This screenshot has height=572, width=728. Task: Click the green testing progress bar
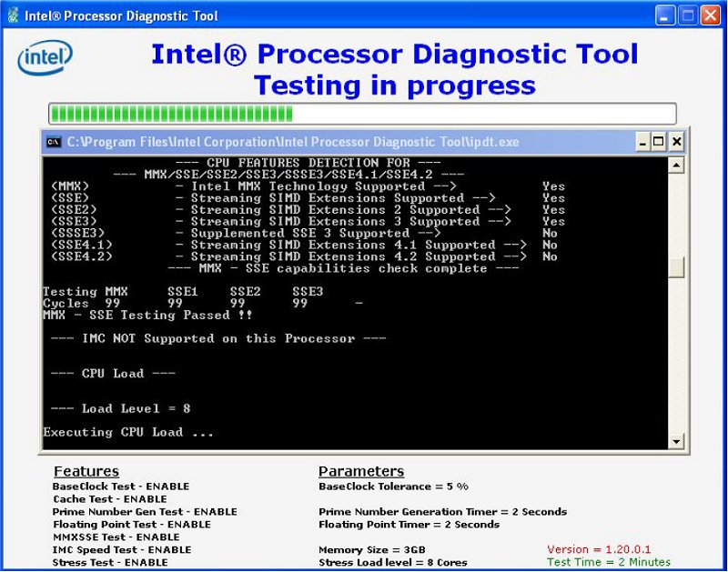(362, 114)
